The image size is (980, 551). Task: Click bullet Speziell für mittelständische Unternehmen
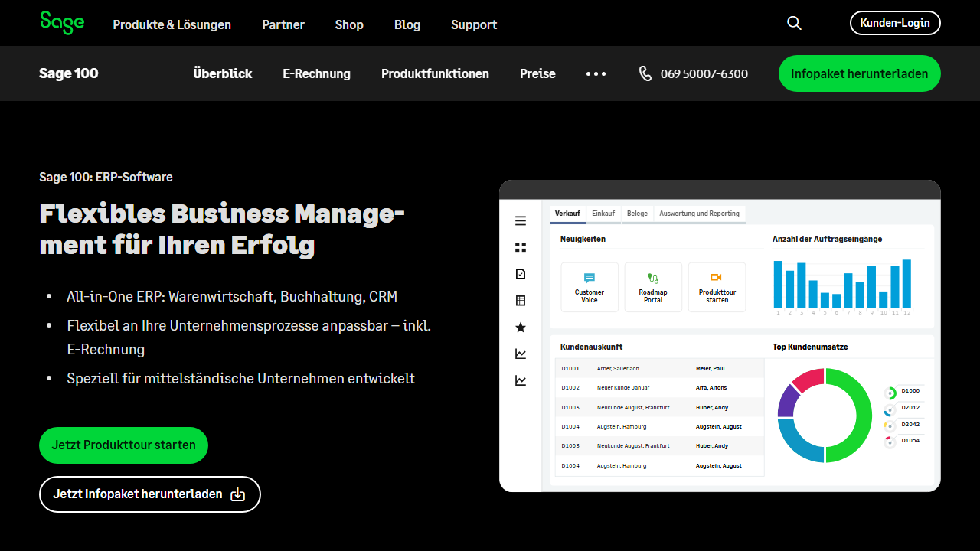point(240,378)
